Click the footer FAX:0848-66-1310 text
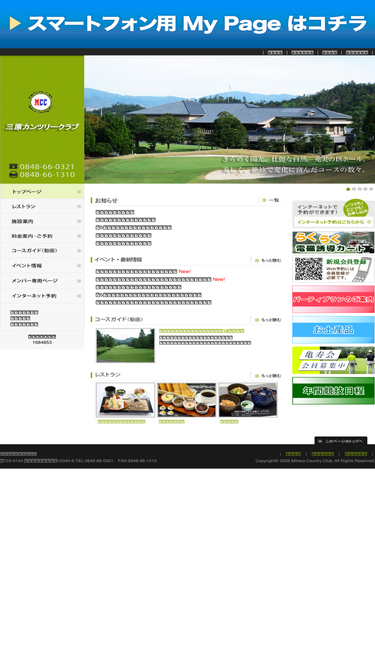Screen dimensions: 375x667 137,461
